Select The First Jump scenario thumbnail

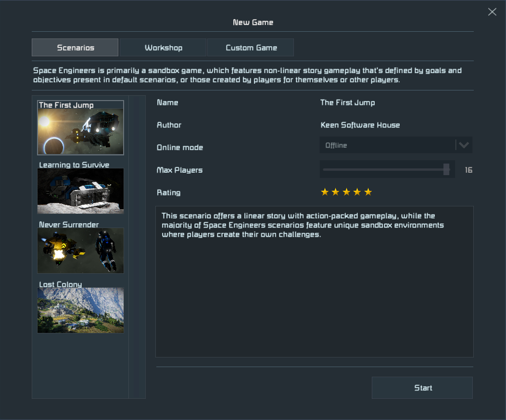coord(80,128)
